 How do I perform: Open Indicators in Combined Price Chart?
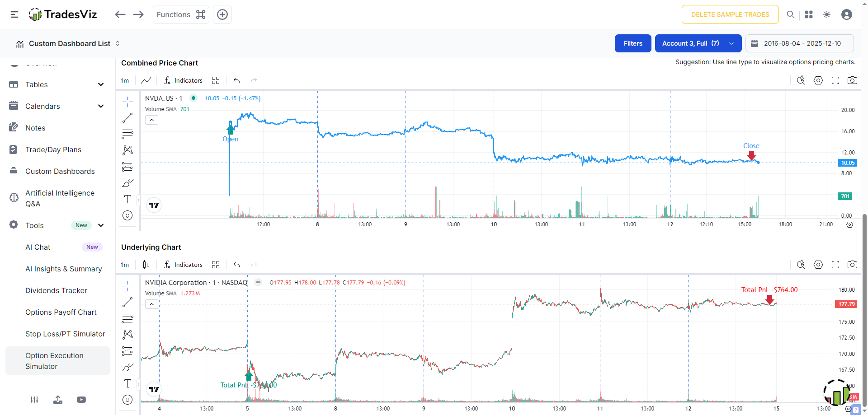pos(183,80)
